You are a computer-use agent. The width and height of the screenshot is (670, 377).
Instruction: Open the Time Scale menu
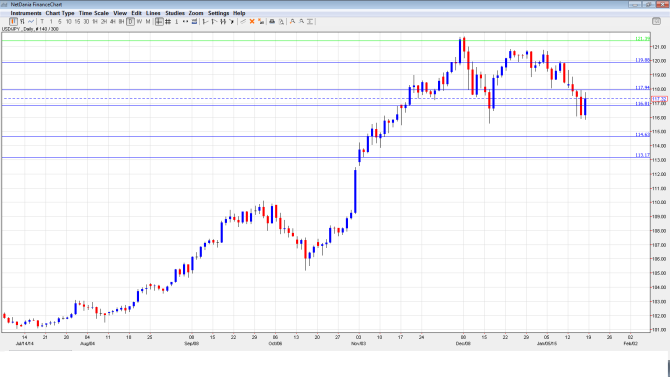point(94,13)
